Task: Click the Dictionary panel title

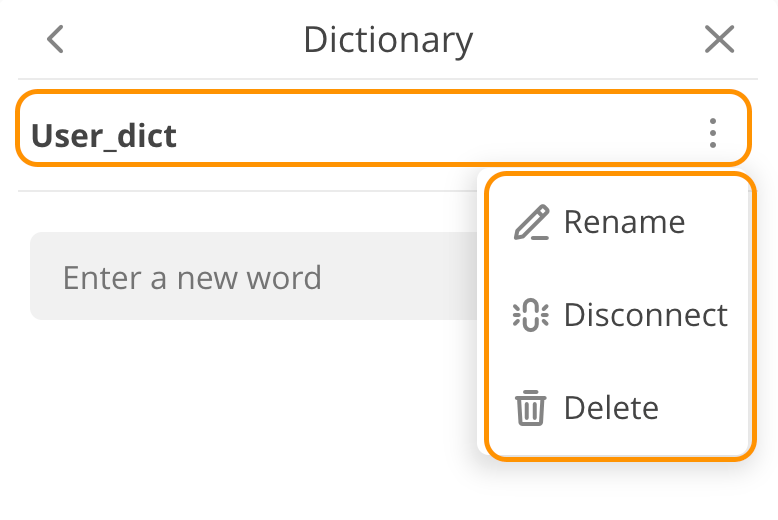Action: [x=388, y=41]
